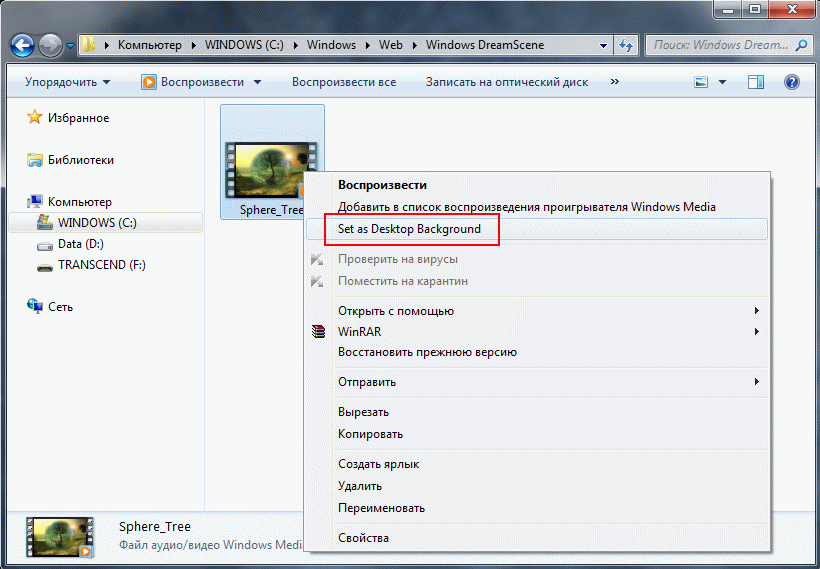Screen dimensions: 820x569
Task: Open the address bar history dropdown
Action: 603,45
